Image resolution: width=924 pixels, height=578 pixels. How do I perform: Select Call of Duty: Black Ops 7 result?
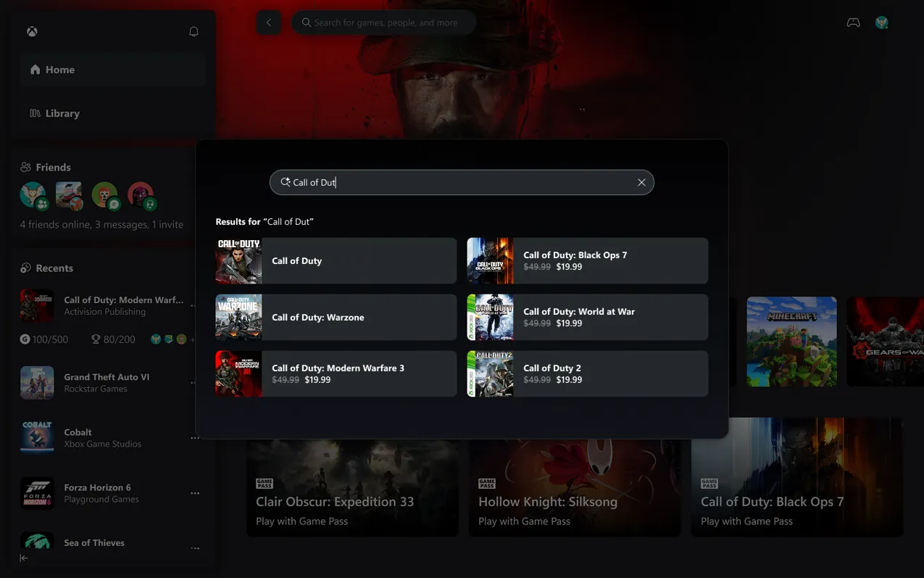tap(588, 260)
